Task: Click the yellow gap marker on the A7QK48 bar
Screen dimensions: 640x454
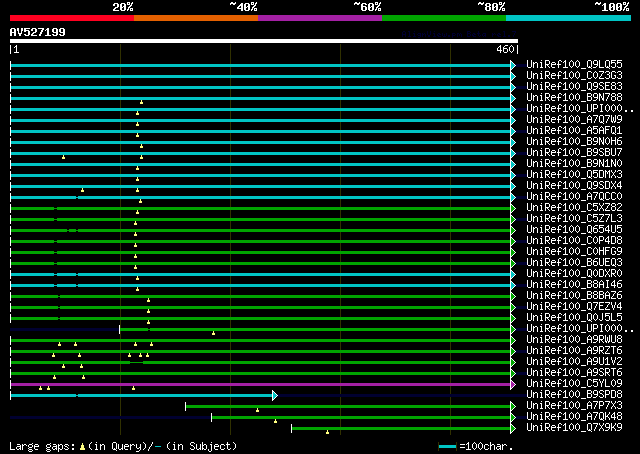Action: pos(274,420)
